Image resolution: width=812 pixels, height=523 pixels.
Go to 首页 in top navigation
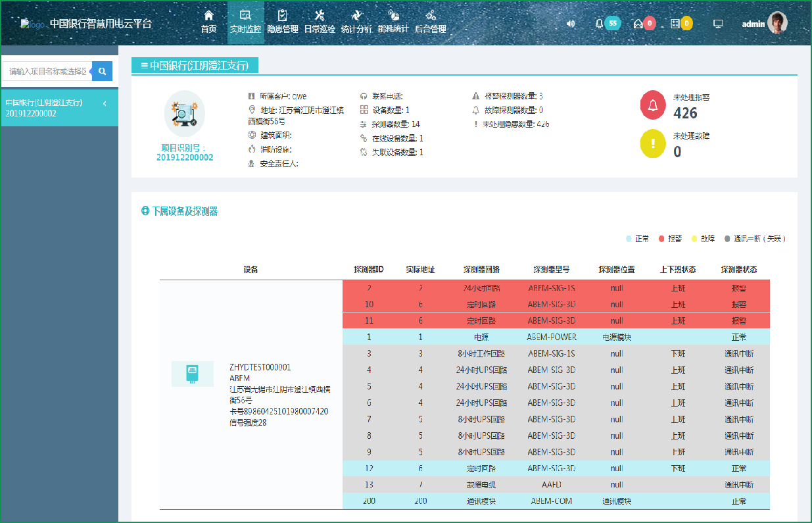pos(208,22)
